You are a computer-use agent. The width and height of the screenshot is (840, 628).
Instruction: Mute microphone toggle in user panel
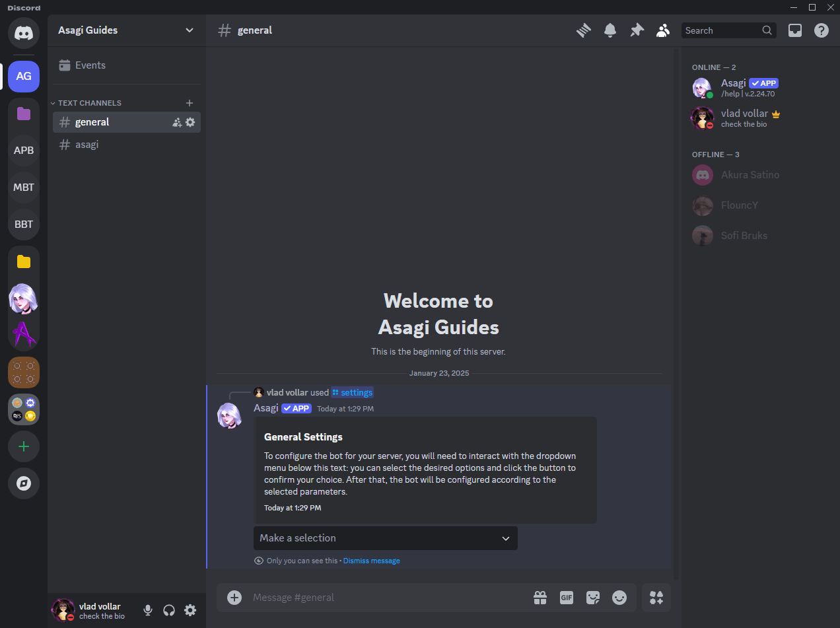pos(148,610)
